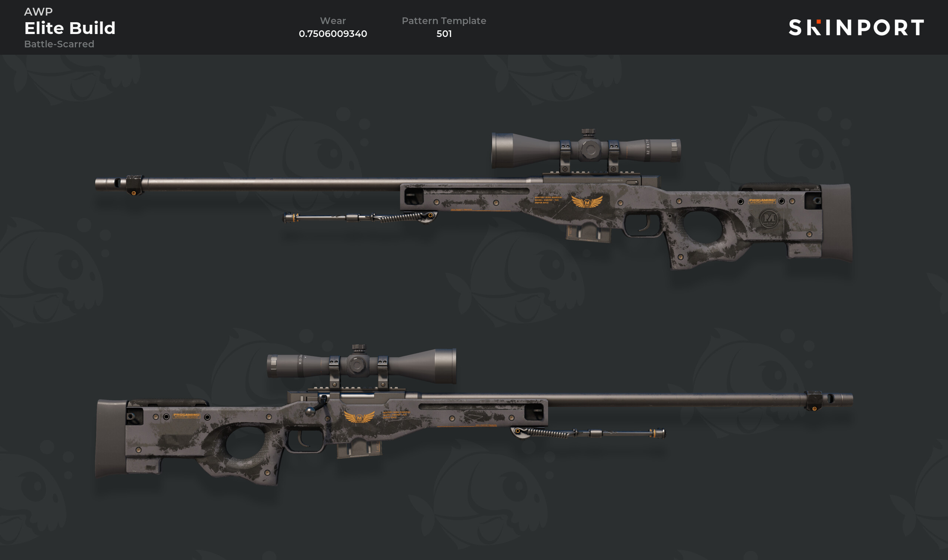The image size is (948, 560).
Task: Click the AWP weapon name label
Action: point(38,11)
